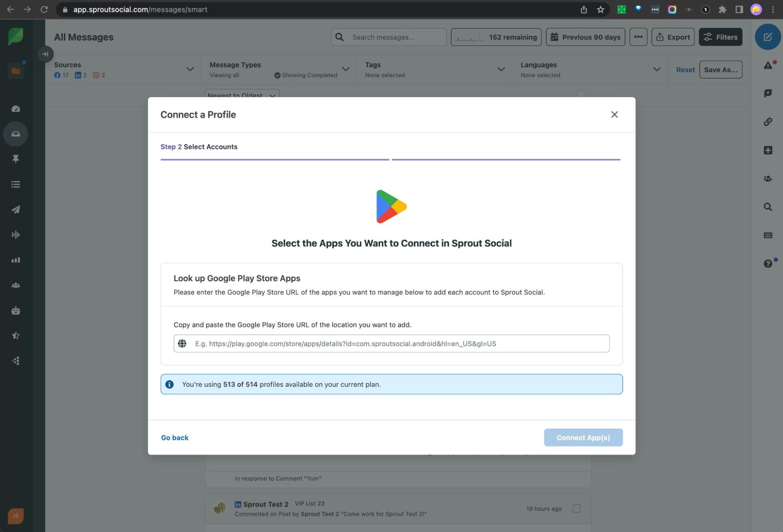The width and height of the screenshot is (783, 532).
Task: Expand the Sources filter dropdown
Action: pyautogui.click(x=190, y=69)
